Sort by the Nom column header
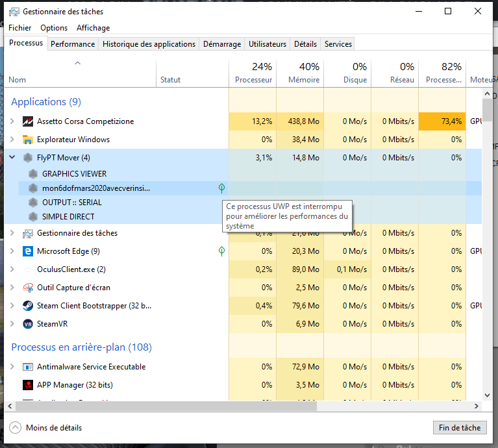 click(x=81, y=73)
